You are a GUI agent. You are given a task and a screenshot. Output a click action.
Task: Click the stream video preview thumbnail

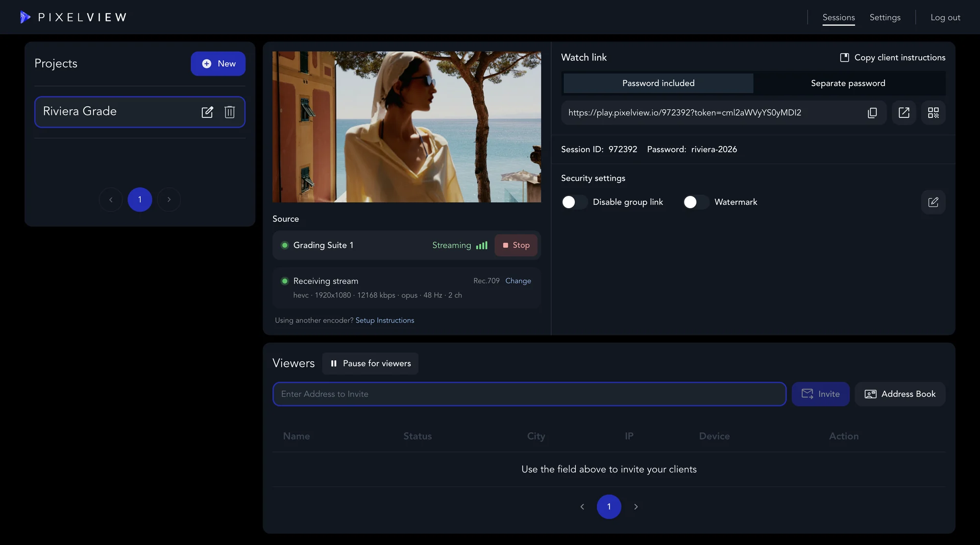[x=407, y=127]
